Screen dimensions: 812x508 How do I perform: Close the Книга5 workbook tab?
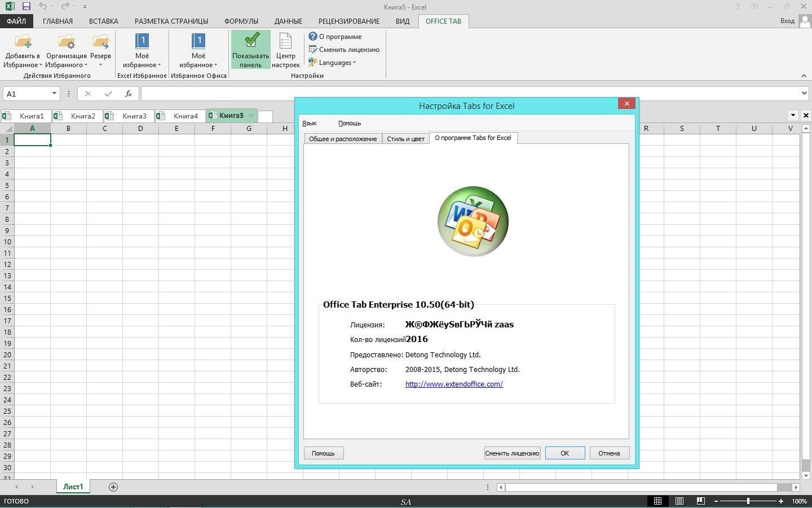(251, 116)
